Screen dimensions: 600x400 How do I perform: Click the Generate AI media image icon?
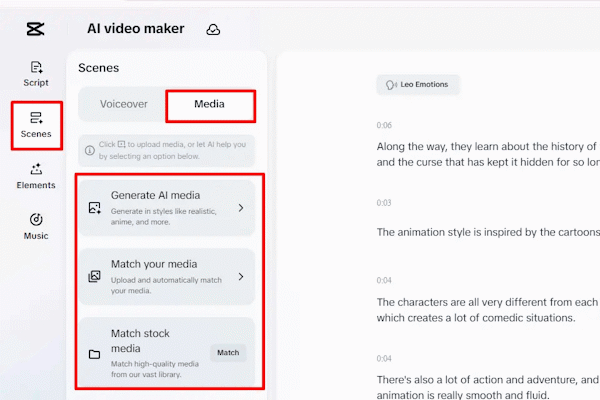(95, 208)
